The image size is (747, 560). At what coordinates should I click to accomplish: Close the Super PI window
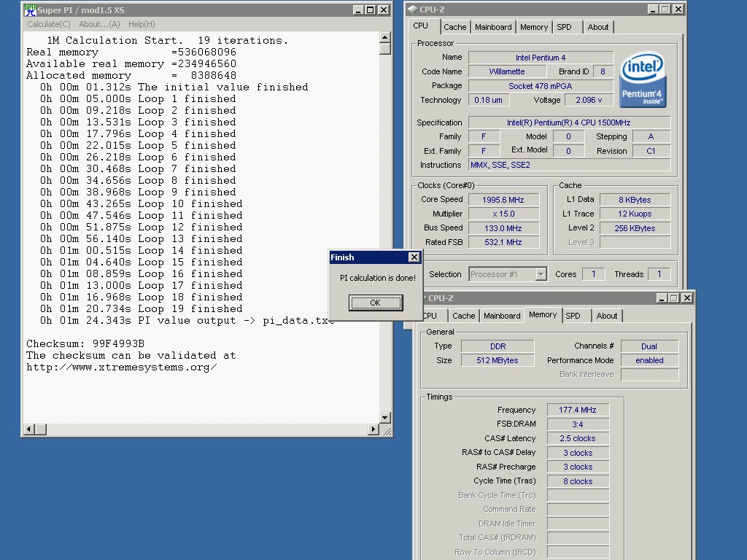point(384,10)
